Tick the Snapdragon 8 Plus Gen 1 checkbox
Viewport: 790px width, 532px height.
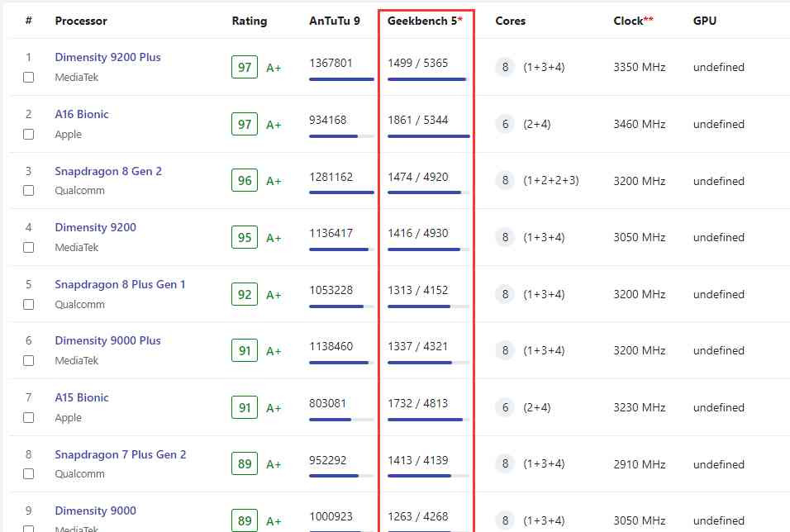tap(29, 304)
